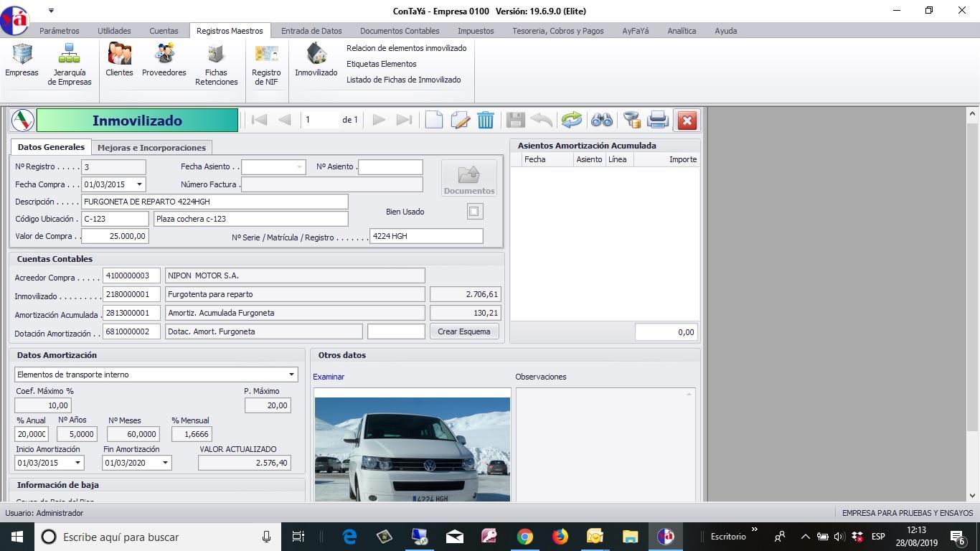980x551 pixels.
Task: Click Relacion de elementos inmovilizado
Action: 406,48
